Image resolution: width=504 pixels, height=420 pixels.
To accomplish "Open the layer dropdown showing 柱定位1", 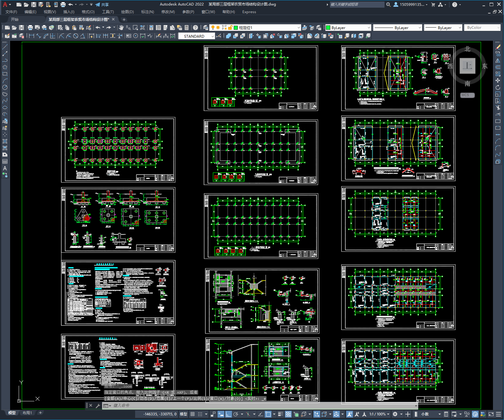I will coord(255,28).
